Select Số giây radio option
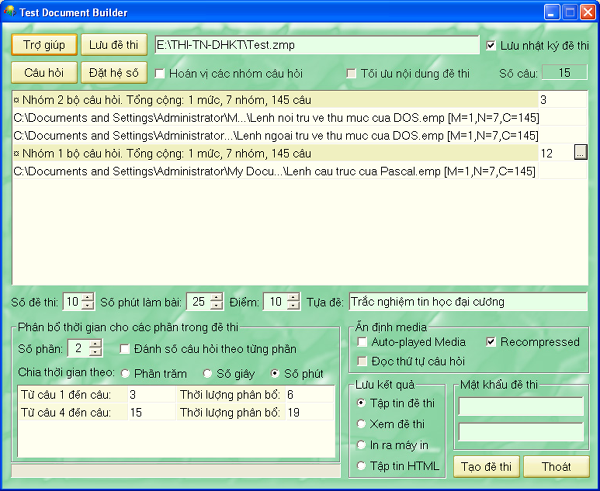This screenshot has width=600, height=491. [x=207, y=374]
